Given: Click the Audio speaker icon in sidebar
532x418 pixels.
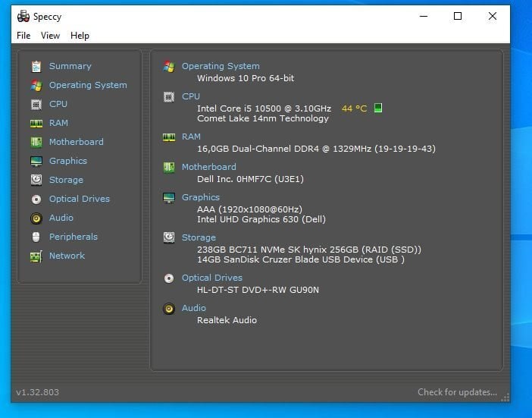Looking at the screenshot, I should [x=36, y=218].
